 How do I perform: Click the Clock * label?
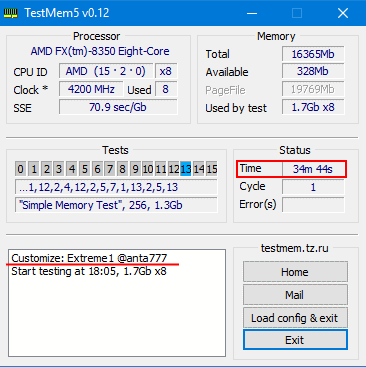[x=31, y=90]
